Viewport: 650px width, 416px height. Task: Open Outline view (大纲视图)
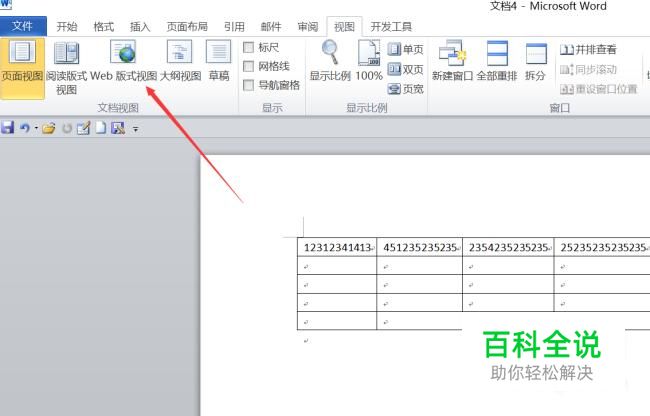point(180,62)
